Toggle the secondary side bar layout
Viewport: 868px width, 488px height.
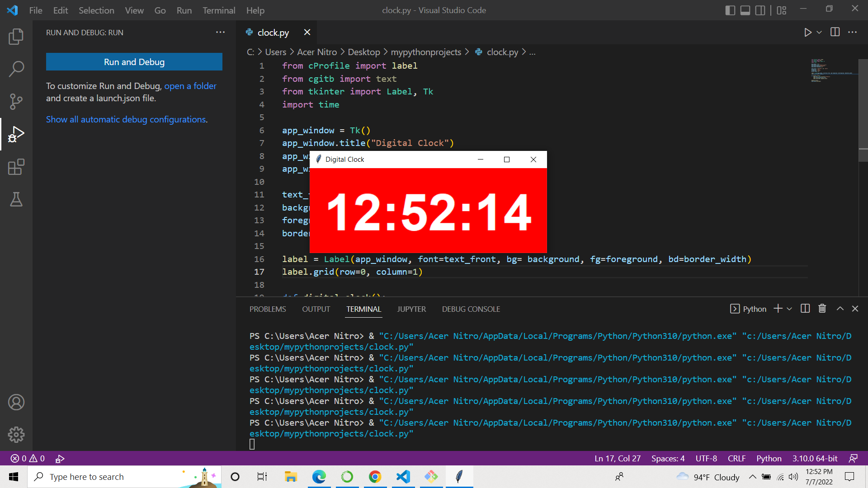click(x=760, y=10)
